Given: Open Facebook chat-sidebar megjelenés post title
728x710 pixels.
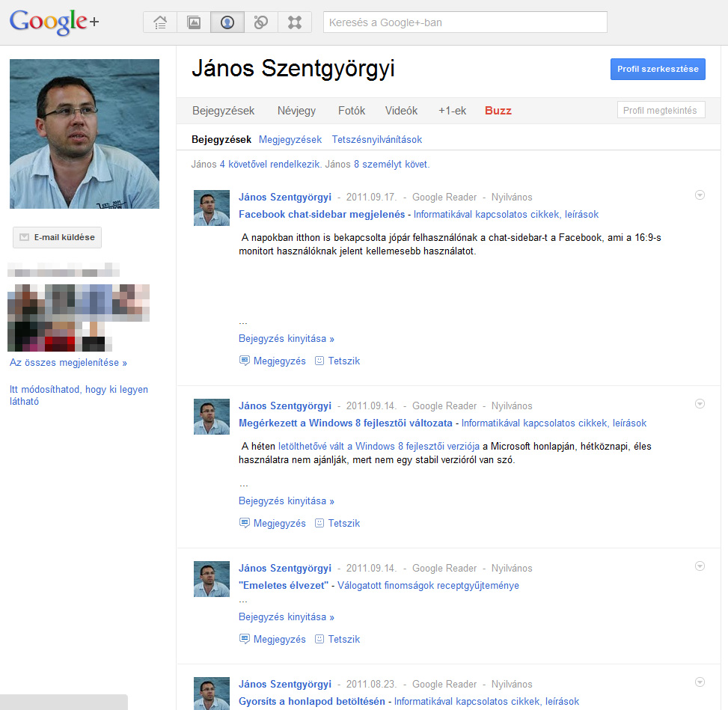Looking at the screenshot, I should point(322,215).
